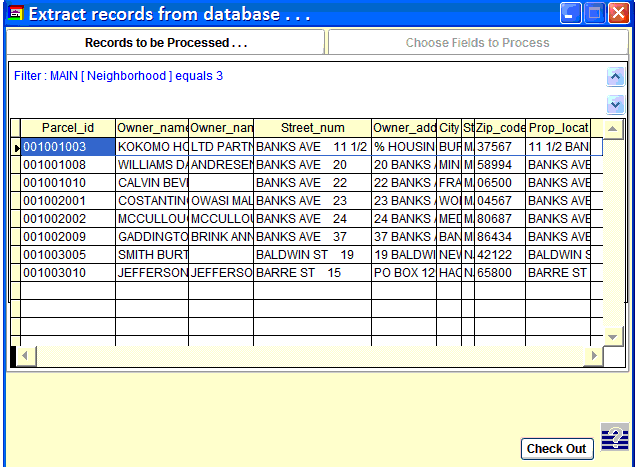Click the Parcel_id column header
The image size is (637, 467).
tap(67, 128)
